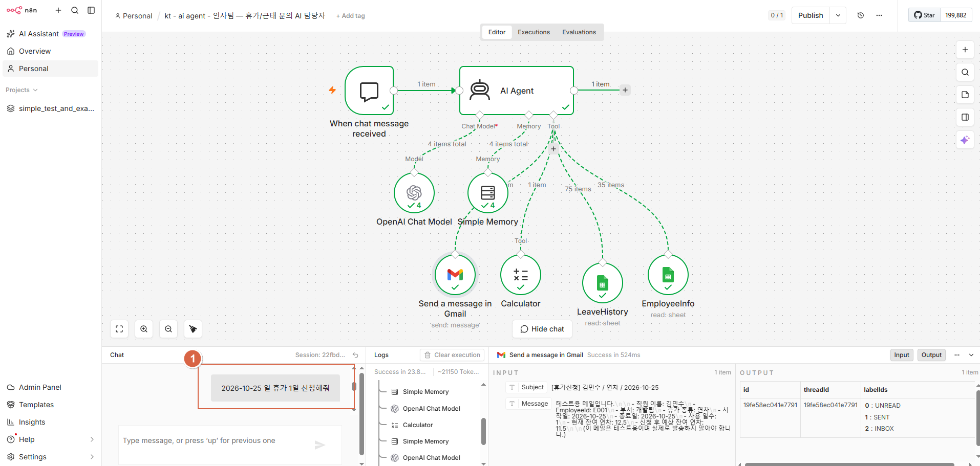
Task: Switch to the Executions tab
Action: [x=534, y=32]
